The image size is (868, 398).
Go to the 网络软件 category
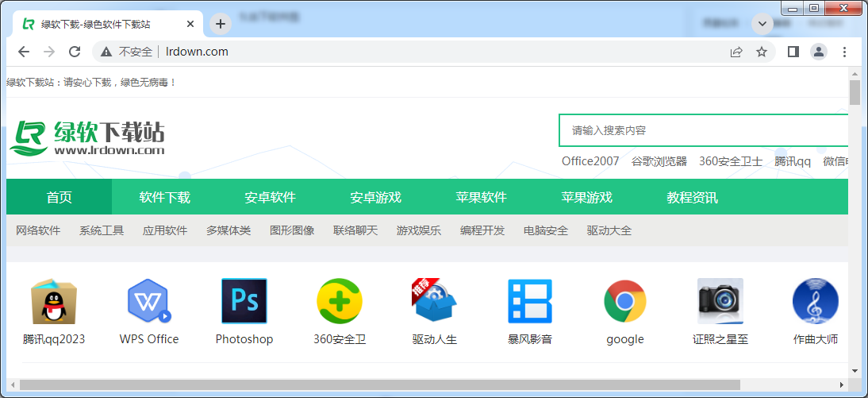[38, 230]
